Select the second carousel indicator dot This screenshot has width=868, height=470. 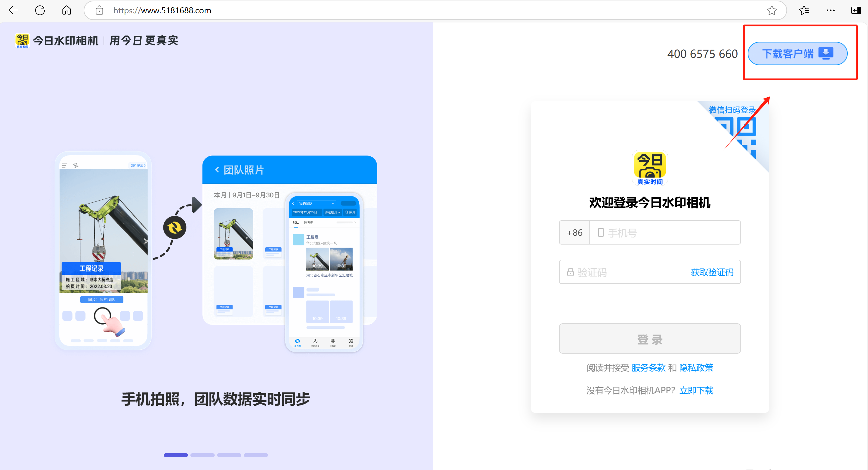click(203, 455)
